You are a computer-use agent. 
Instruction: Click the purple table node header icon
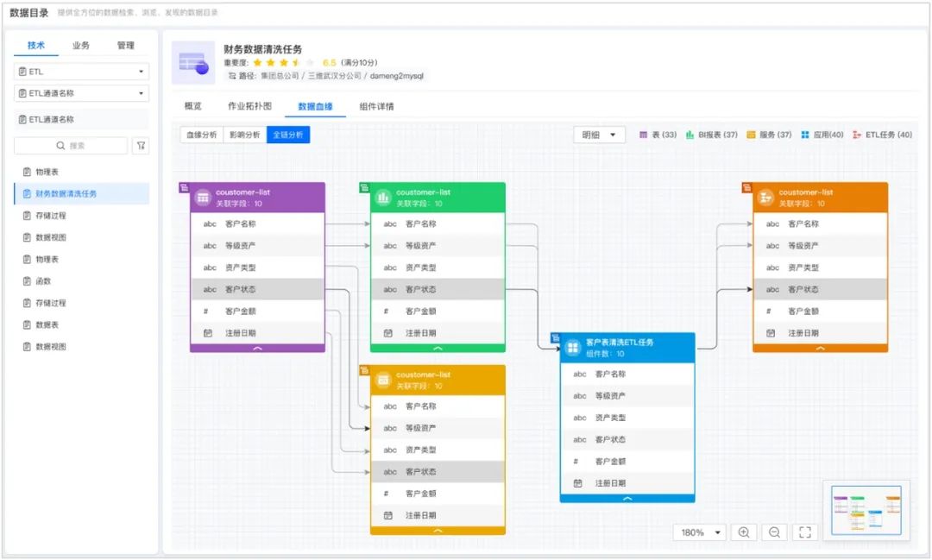pos(203,198)
